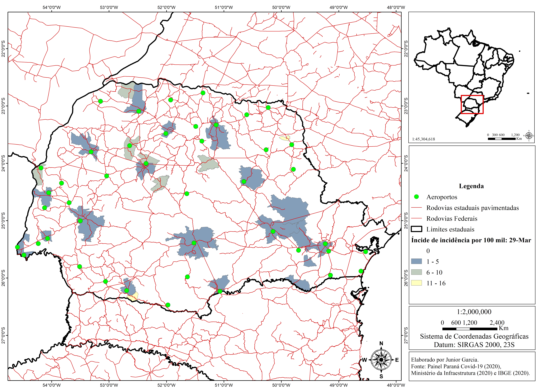
Task: Click Fonte: Painel Paraná Covid-19 (2020) line
Action: pos(456,366)
